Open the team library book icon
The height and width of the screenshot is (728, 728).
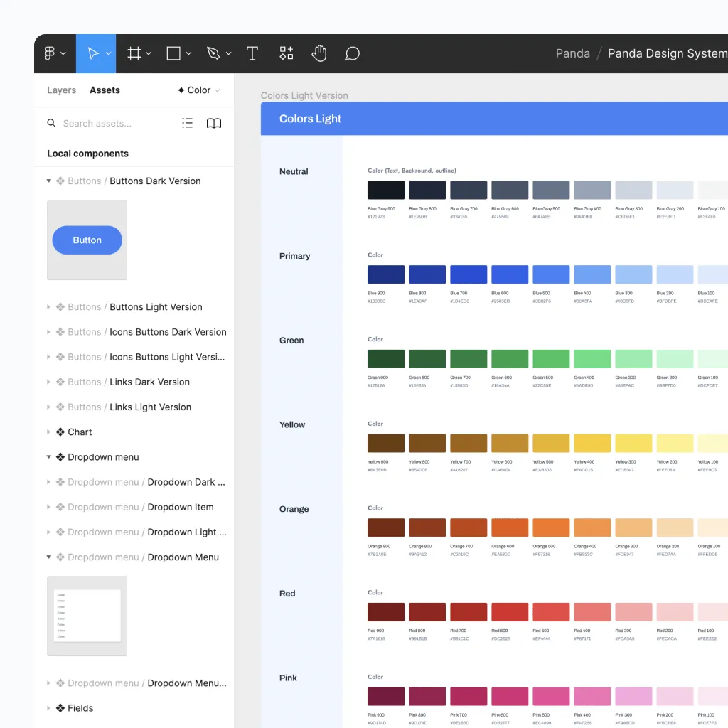[x=213, y=123]
